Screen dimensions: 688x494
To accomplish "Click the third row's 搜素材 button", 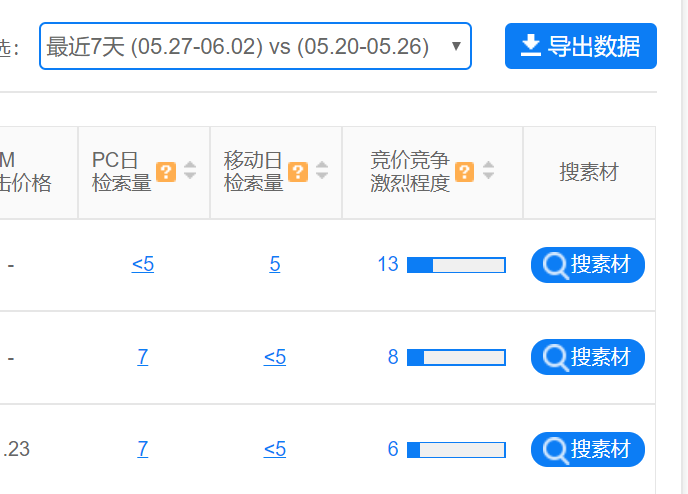I will (x=588, y=449).
